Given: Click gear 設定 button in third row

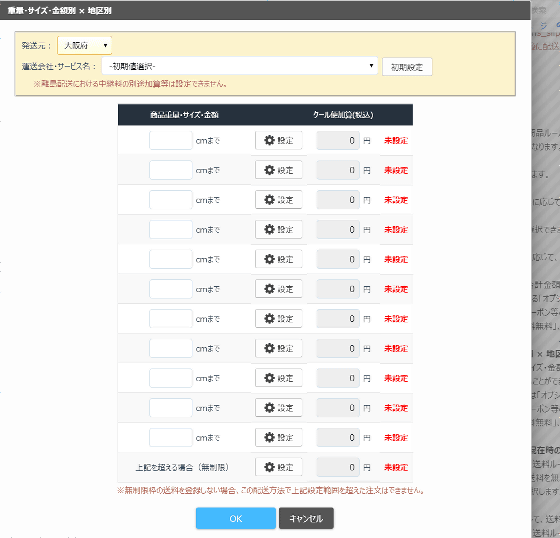Looking at the screenshot, I should click(x=279, y=200).
